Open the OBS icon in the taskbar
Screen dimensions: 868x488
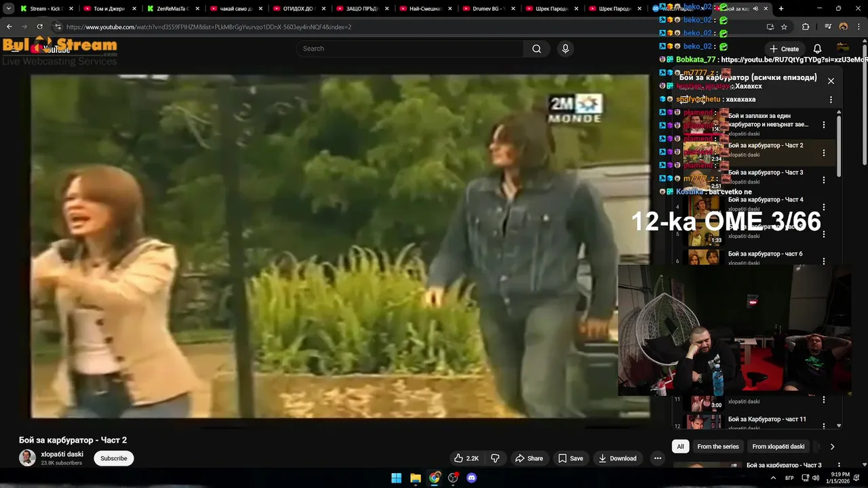click(453, 478)
